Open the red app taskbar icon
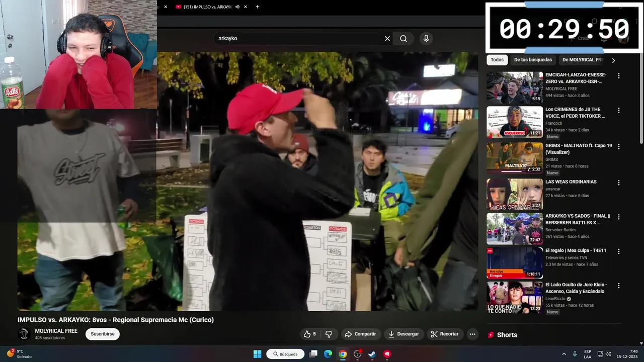Image resolution: width=644 pixels, height=362 pixels. coord(387,354)
